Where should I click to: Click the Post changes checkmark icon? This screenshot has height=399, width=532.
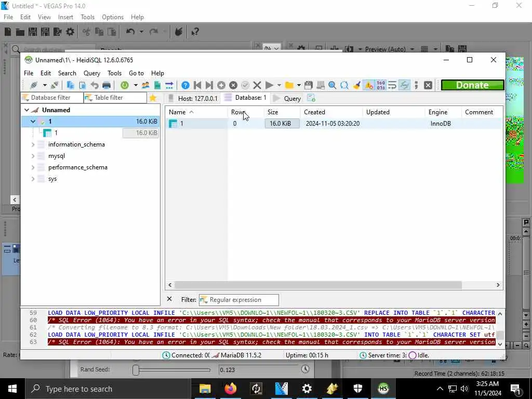point(245,85)
